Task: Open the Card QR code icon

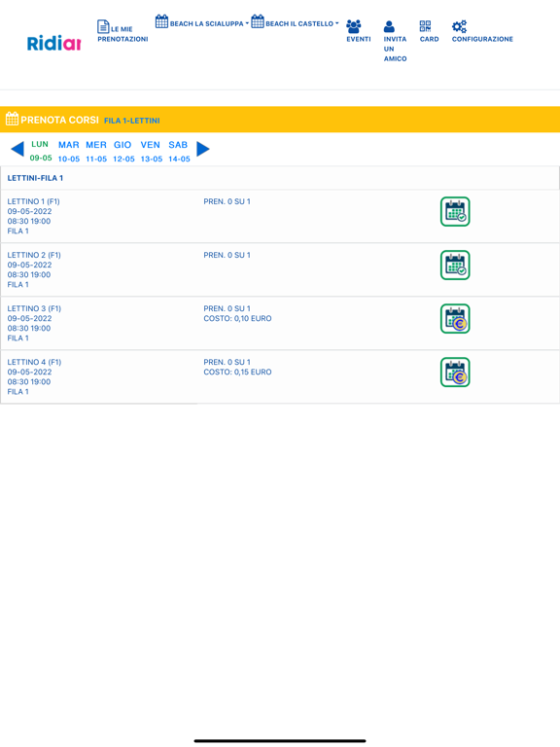Action: [425, 25]
